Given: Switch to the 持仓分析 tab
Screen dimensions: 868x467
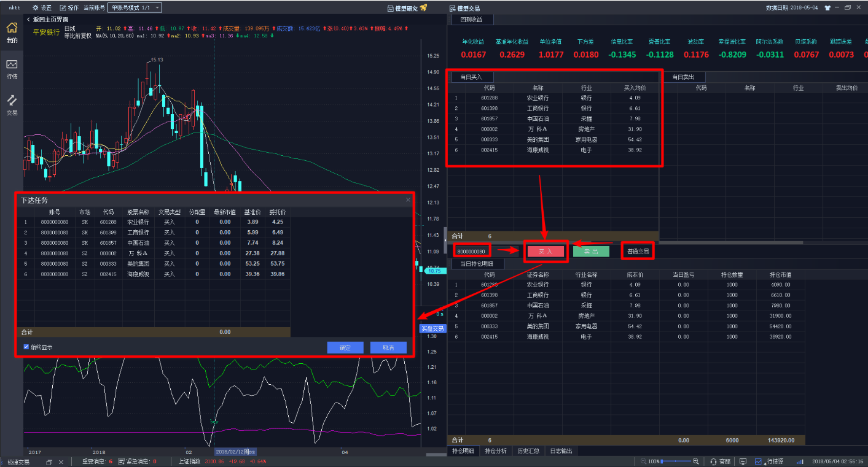Looking at the screenshot, I should pos(496,451).
